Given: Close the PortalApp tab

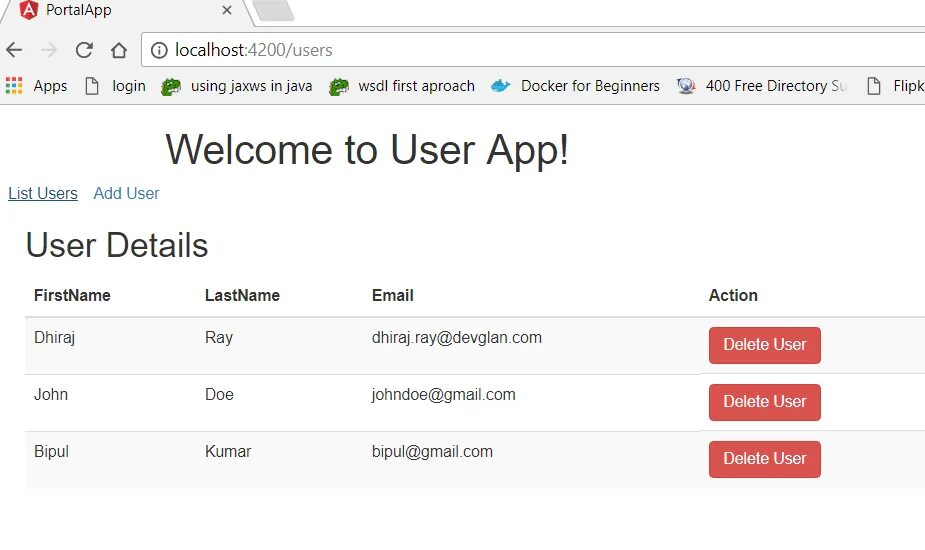Looking at the screenshot, I should pyautogui.click(x=227, y=10).
